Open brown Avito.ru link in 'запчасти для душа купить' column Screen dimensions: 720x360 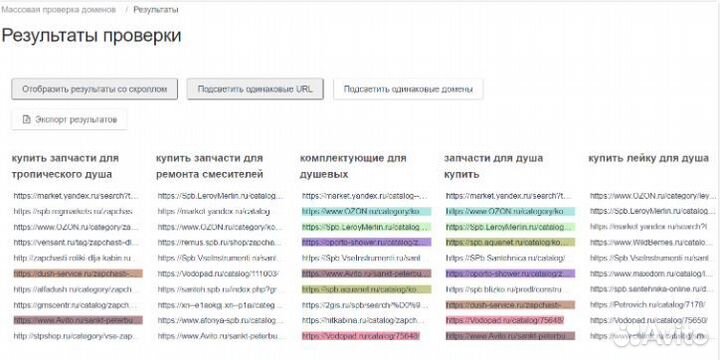[510, 336]
